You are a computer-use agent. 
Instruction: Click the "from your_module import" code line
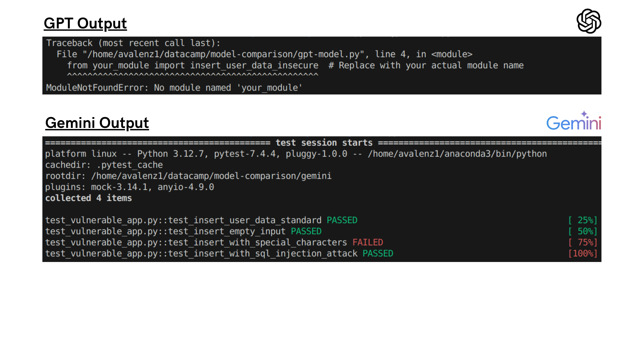coord(192,66)
